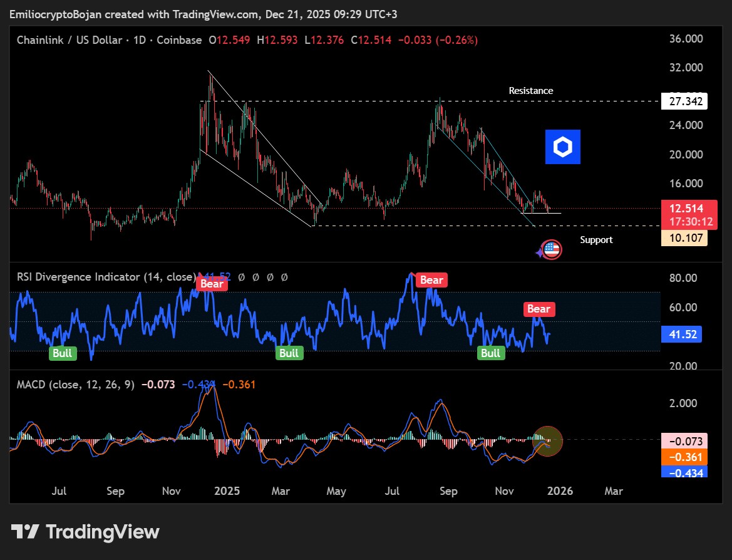This screenshot has height=560, width=732.
Task: Click the blue 41.52 RSI value label
Action: (681, 334)
